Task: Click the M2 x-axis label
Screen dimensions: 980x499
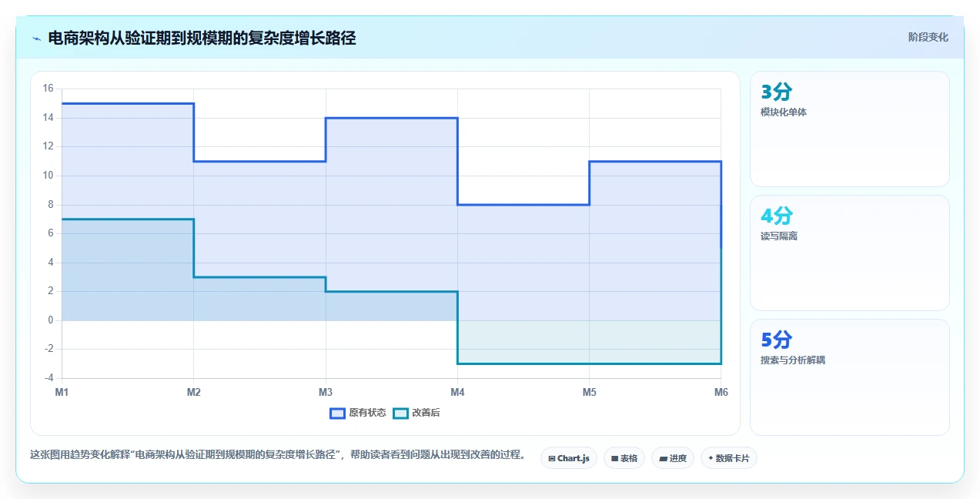Action: [194, 392]
